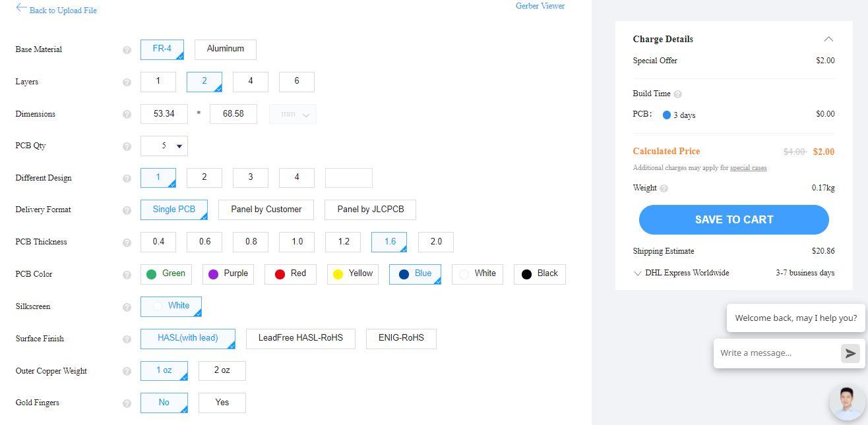Screen dimensions: 868x425
Task: Open help icon next to Weight
Action: coord(664,188)
